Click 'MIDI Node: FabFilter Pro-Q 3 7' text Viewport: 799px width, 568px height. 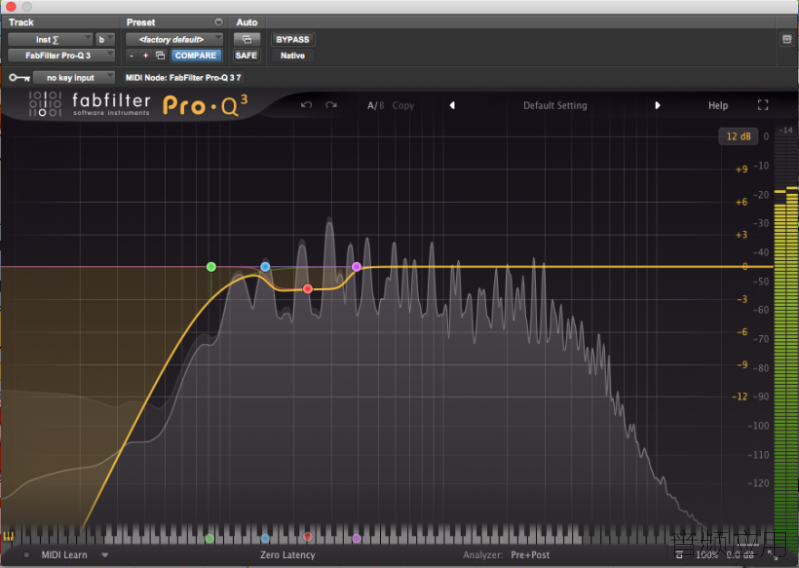183,77
